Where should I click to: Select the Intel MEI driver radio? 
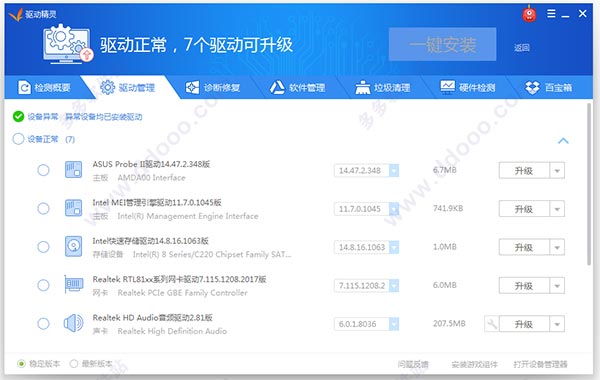point(43,209)
